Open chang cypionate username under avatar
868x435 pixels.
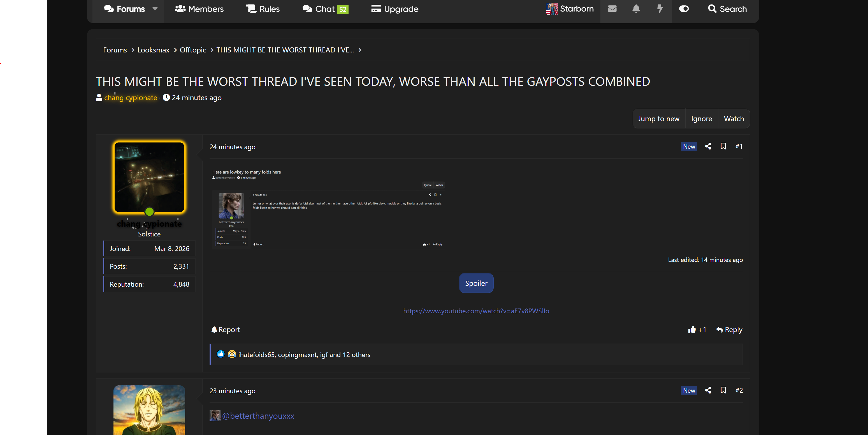coord(149,224)
